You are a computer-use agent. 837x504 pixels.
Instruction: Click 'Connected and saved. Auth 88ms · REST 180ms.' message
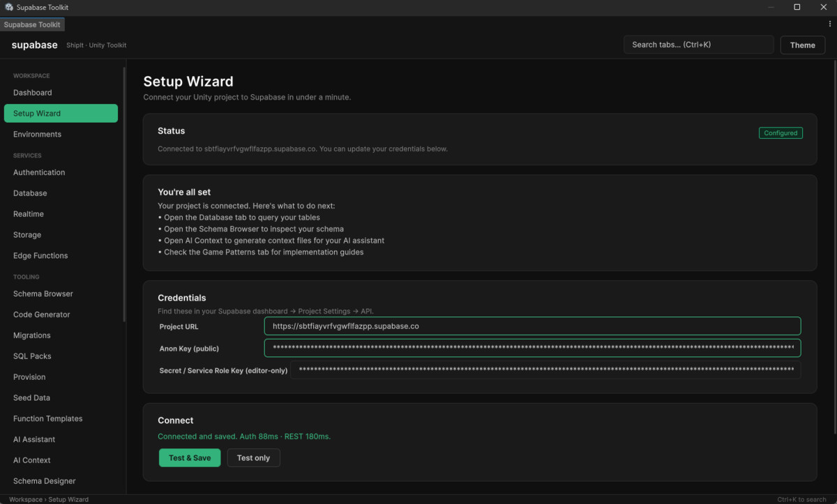(x=244, y=436)
